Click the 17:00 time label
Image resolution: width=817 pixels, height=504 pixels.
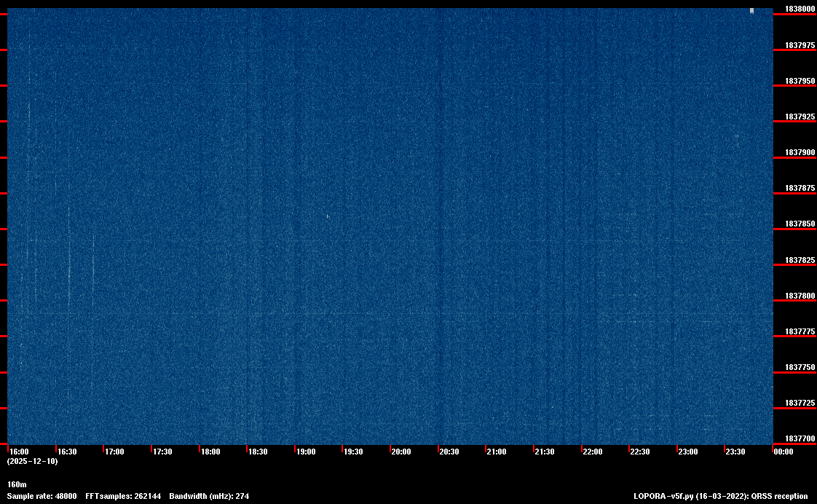click(x=114, y=452)
